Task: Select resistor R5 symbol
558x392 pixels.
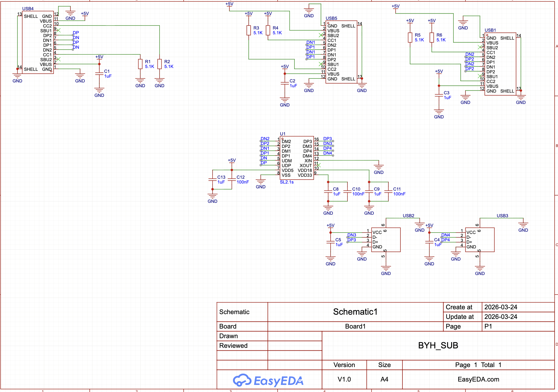Action: point(410,37)
